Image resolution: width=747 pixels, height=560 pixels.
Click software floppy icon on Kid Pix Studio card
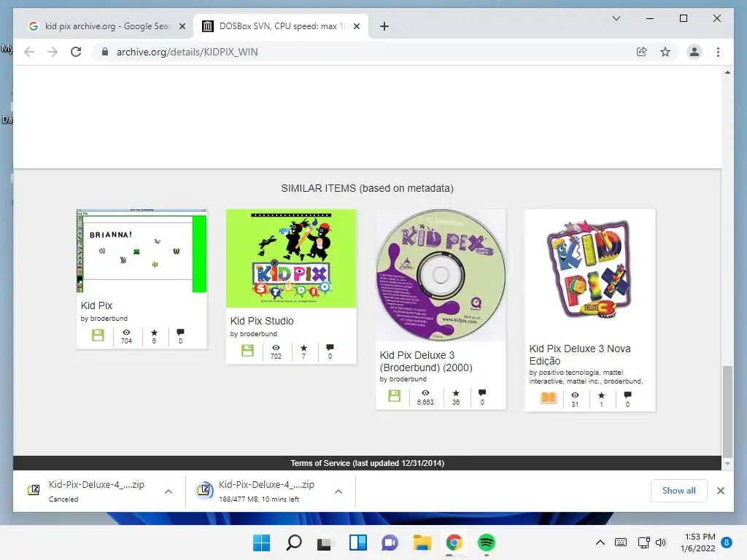pyautogui.click(x=247, y=351)
